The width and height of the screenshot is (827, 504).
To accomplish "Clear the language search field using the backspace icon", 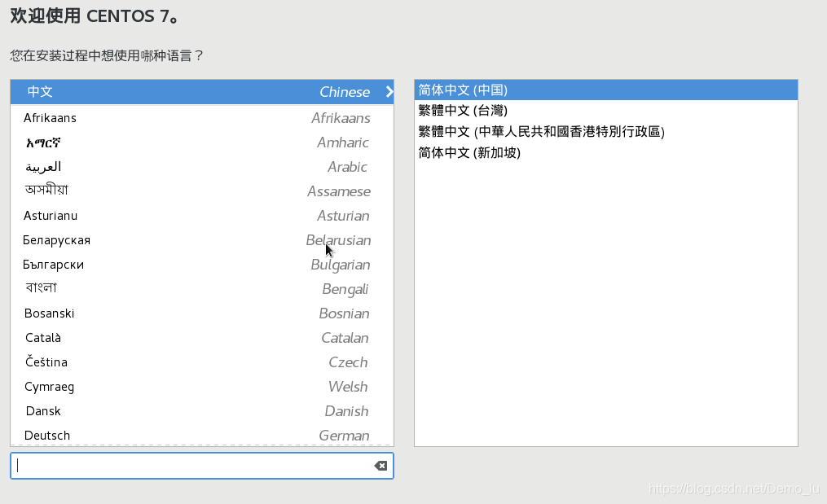I will pyautogui.click(x=380, y=465).
